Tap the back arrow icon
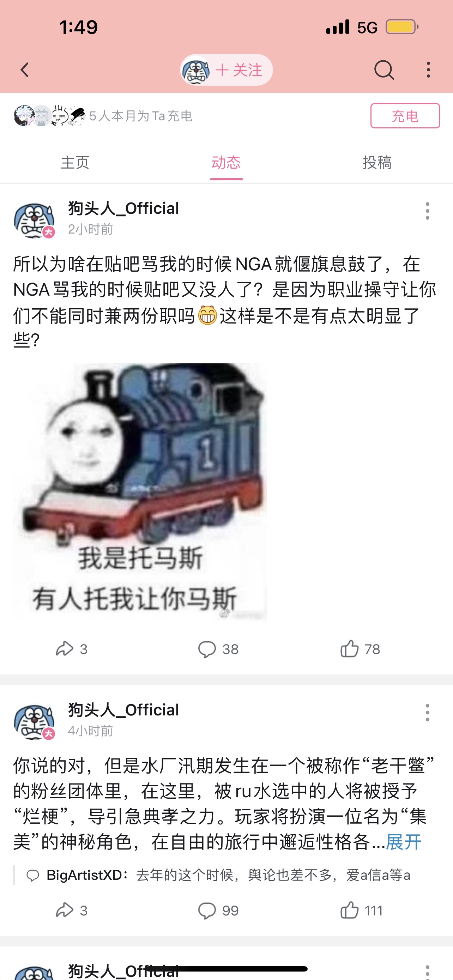The image size is (453, 980). 25,70
